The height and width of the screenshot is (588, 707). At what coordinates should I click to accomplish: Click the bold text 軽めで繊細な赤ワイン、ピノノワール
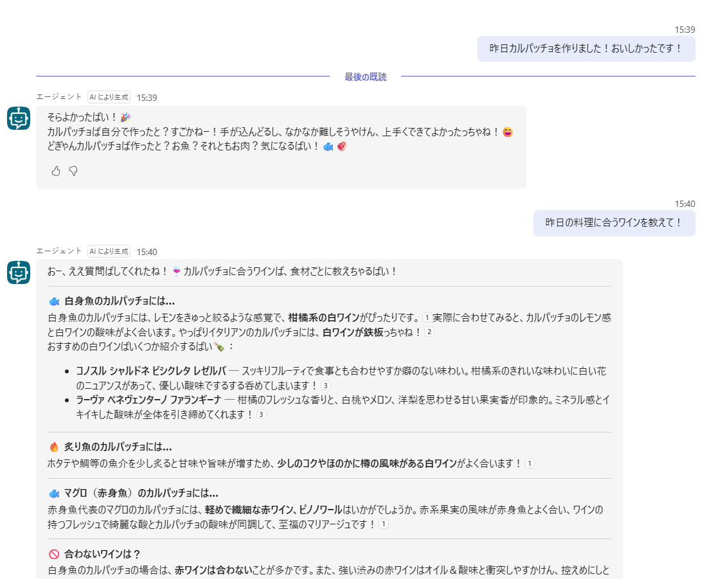pos(274,510)
